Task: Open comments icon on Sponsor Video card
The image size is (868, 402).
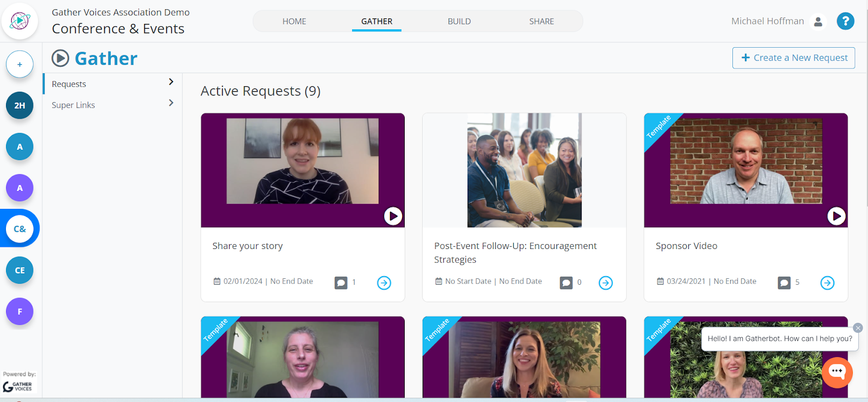Action: [x=784, y=283]
